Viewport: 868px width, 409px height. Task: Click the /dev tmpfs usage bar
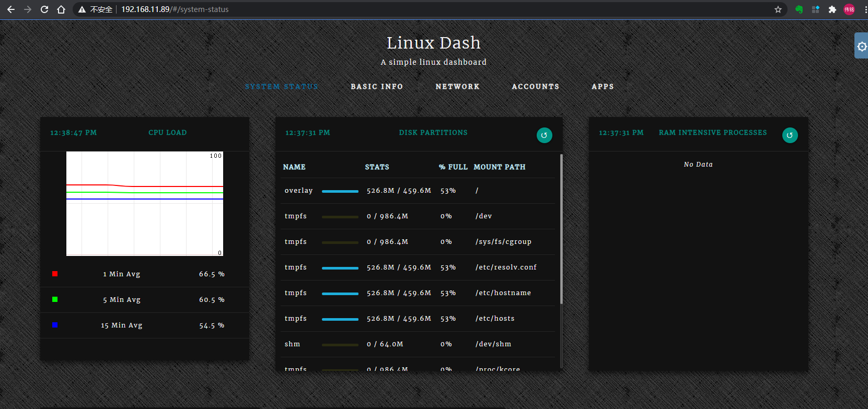(x=340, y=217)
